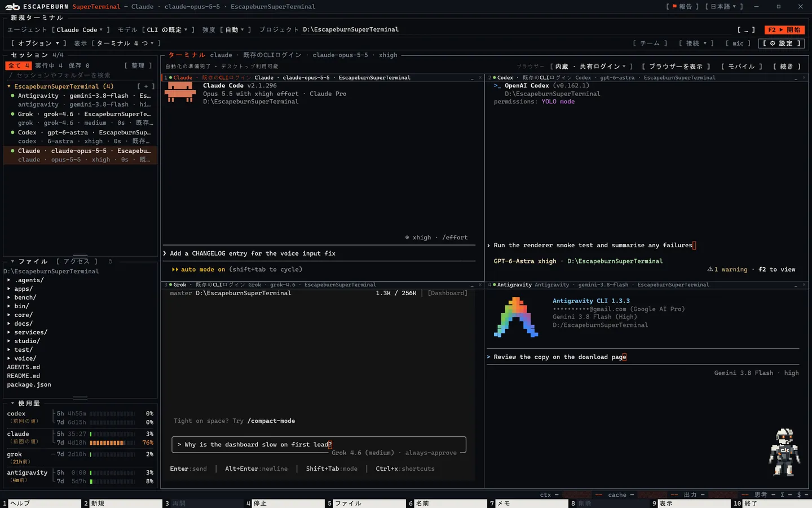This screenshot has width=812, height=508.
Task: Close the Antigravity terminal pane 4
Action: click(804, 285)
